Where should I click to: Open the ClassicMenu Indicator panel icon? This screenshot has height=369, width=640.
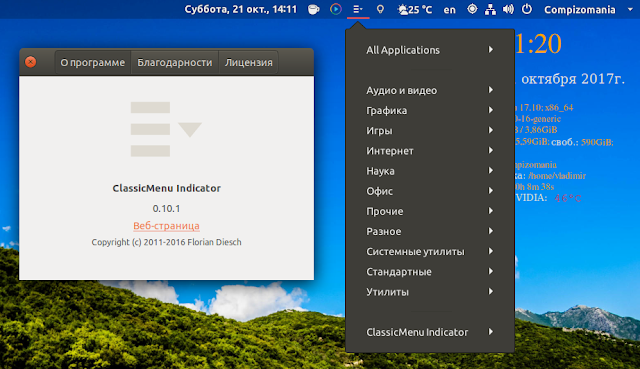point(358,9)
